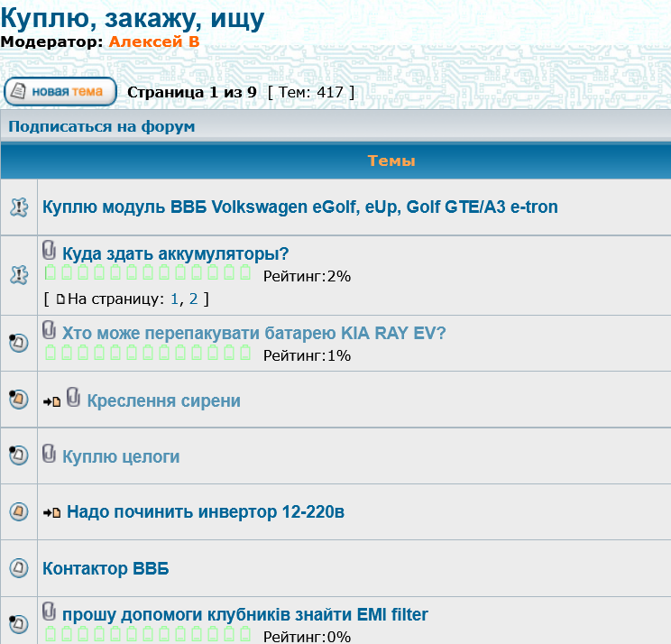This screenshot has width=671, height=644.
Task: Click the jump-to-last-post arrow icon before 'Креслення сирени'
Action: (51, 401)
